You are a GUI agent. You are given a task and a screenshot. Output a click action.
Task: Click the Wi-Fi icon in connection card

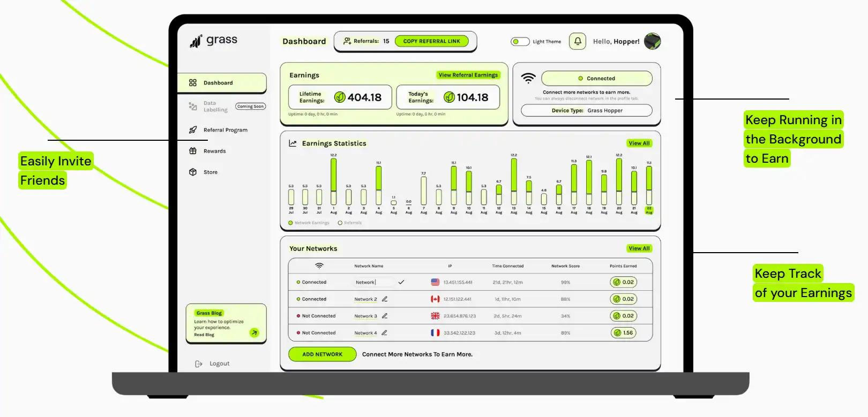(x=528, y=78)
